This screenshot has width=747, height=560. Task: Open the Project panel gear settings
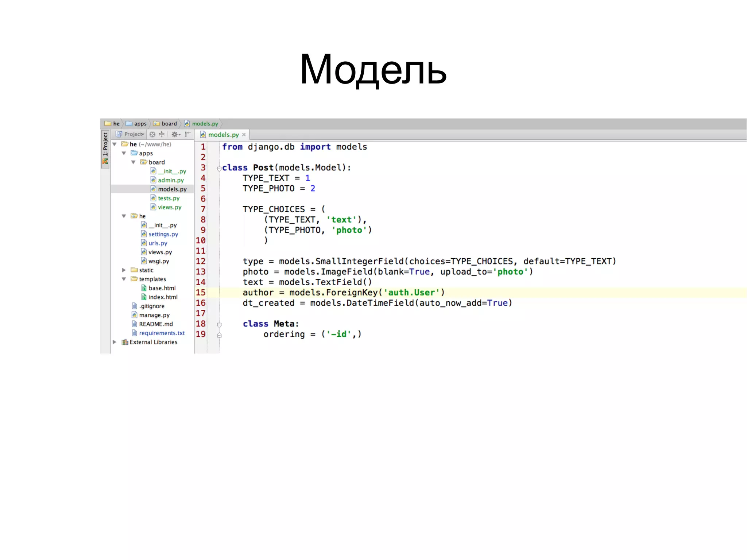click(175, 134)
